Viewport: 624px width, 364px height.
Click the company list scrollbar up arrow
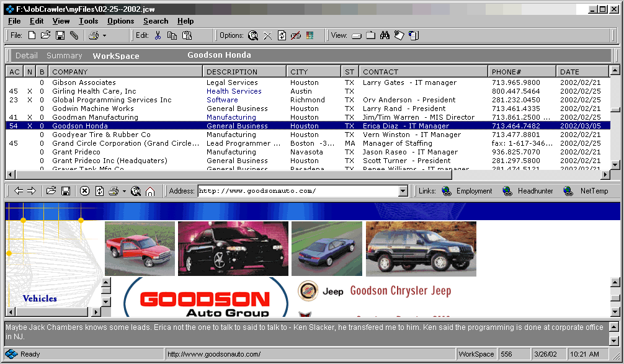[615, 71]
